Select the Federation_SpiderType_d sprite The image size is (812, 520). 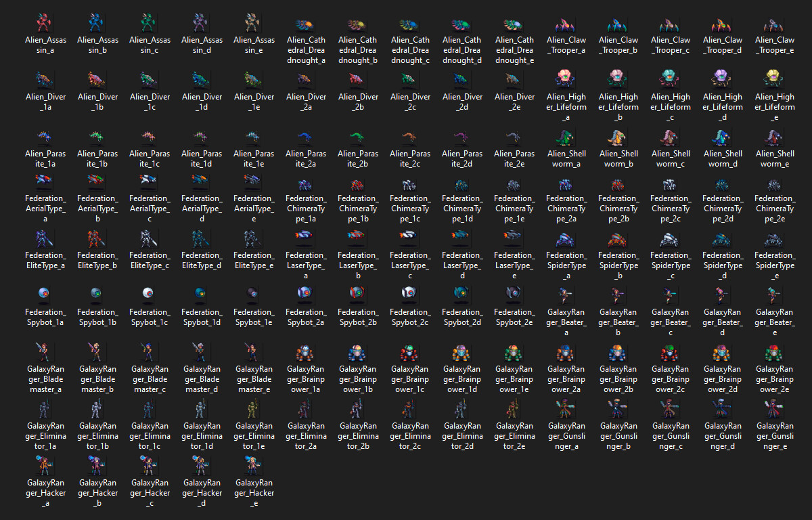[722, 239]
